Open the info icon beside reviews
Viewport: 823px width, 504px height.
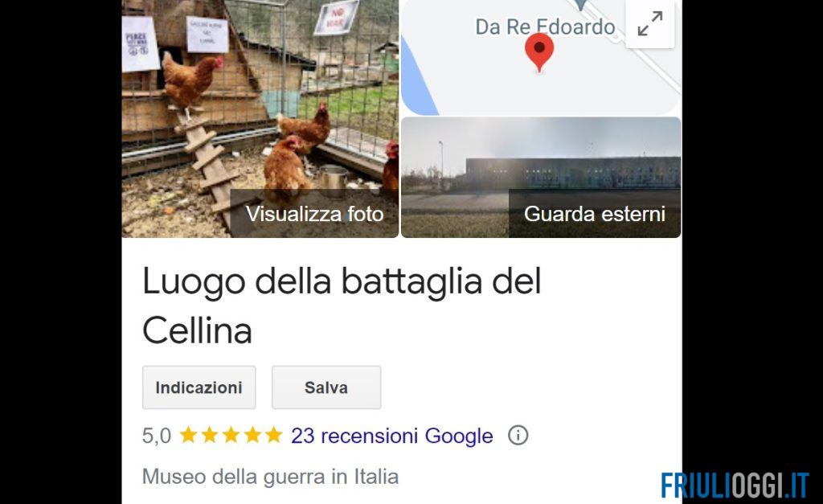click(518, 435)
